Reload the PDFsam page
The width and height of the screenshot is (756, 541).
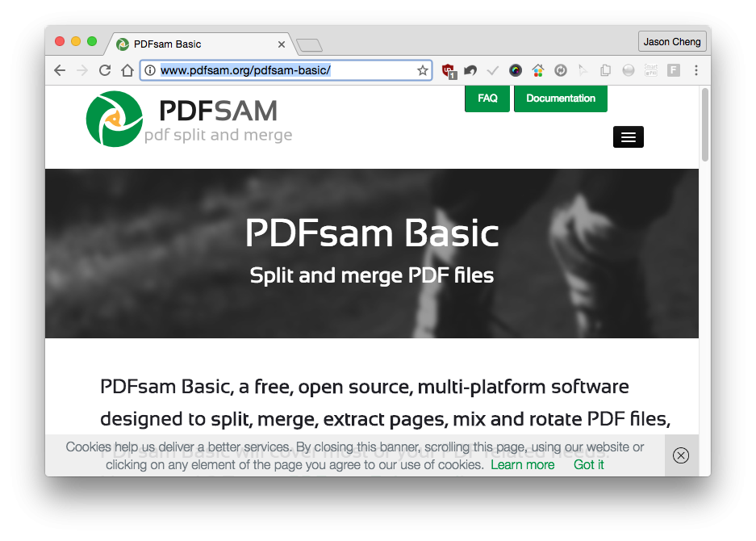point(105,70)
